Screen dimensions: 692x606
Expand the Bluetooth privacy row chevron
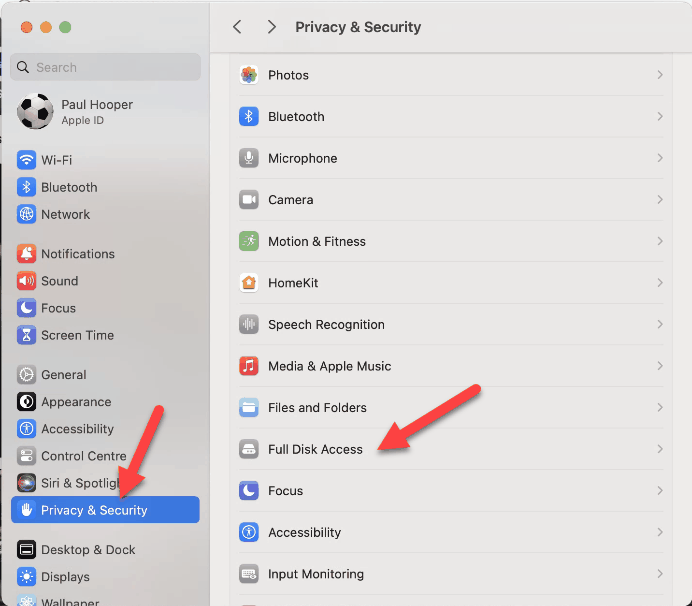[x=660, y=117]
